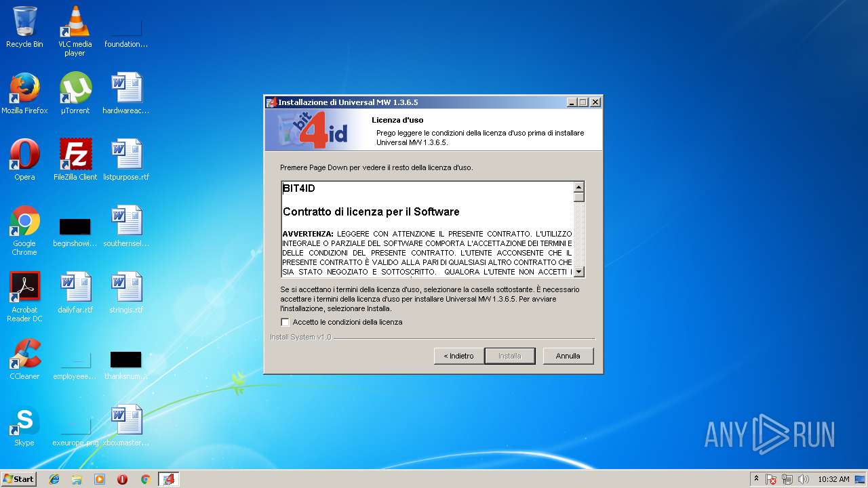
Task: Click the network tray icon
Action: click(x=787, y=479)
